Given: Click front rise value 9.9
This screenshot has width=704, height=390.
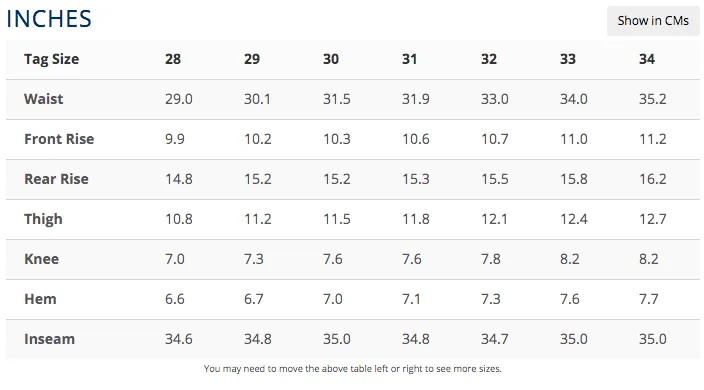Looking at the screenshot, I should pyautogui.click(x=175, y=139).
